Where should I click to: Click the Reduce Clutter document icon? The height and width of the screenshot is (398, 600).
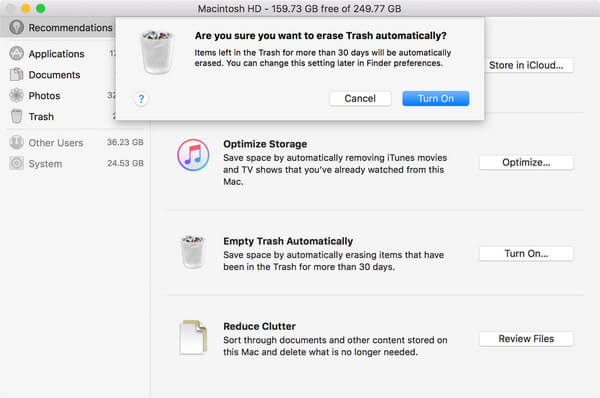[193, 338]
